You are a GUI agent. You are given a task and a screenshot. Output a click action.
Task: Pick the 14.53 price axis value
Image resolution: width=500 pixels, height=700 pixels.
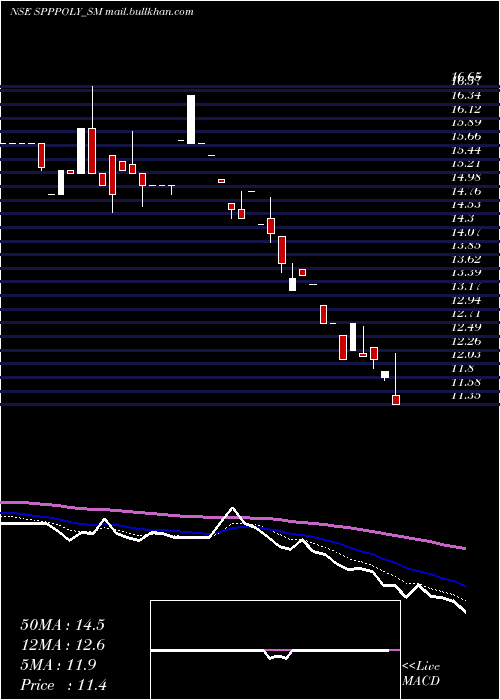point(466,204)
